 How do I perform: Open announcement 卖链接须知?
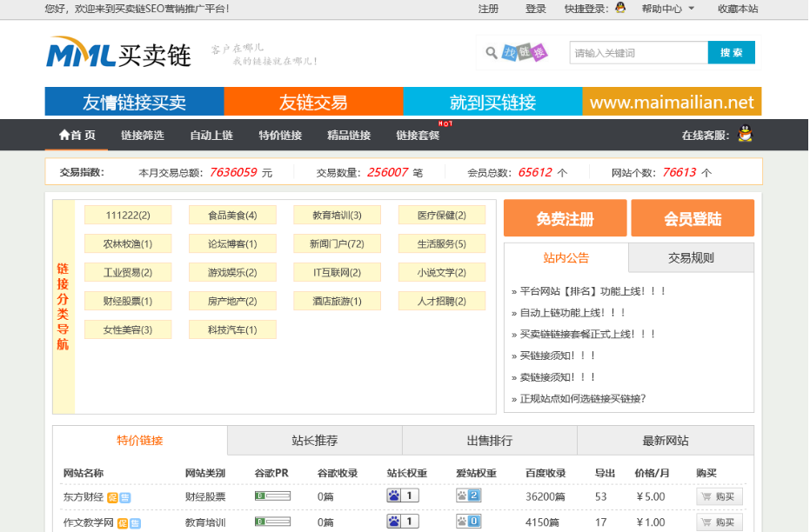(x=558, y=377)
